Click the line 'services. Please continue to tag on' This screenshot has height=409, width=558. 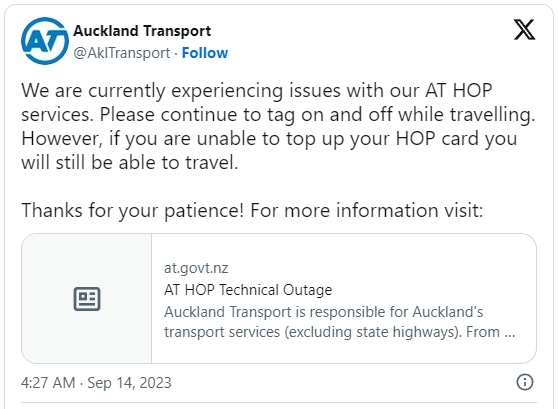(278, 115)
